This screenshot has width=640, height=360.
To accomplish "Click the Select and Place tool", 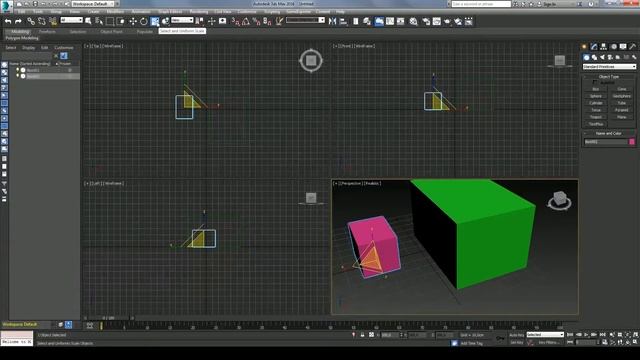I will tap(165, 21).
